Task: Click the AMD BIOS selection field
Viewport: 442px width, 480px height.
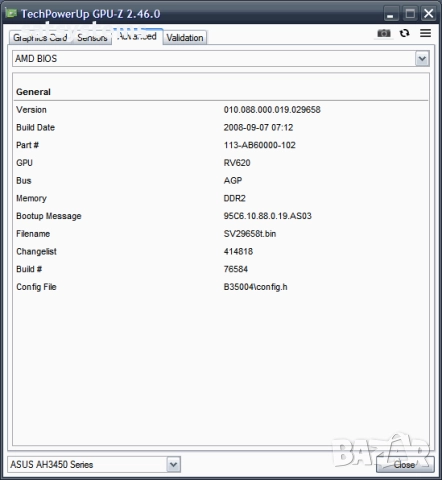Action: (221, 59)
